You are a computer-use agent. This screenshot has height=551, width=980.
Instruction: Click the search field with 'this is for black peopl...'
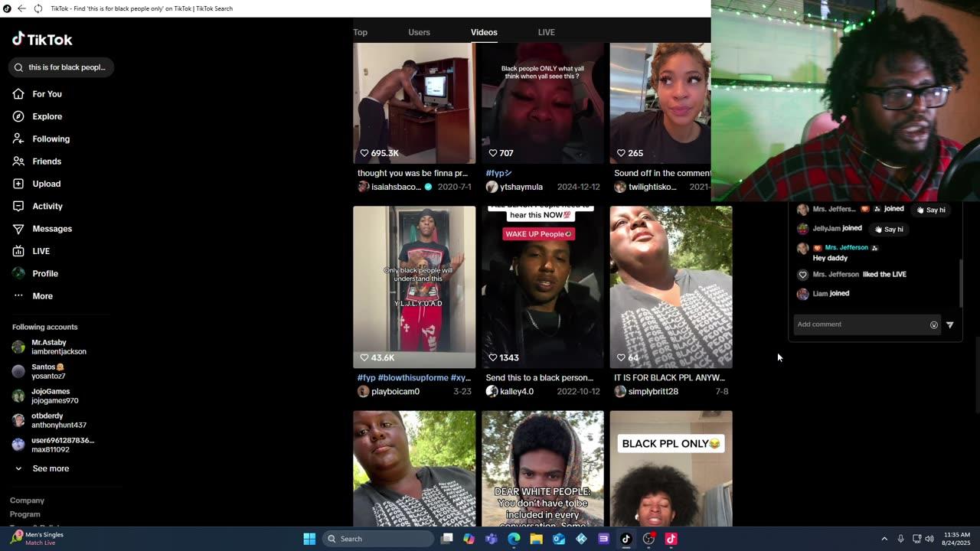pyautogui.click(x=61, y=67)
